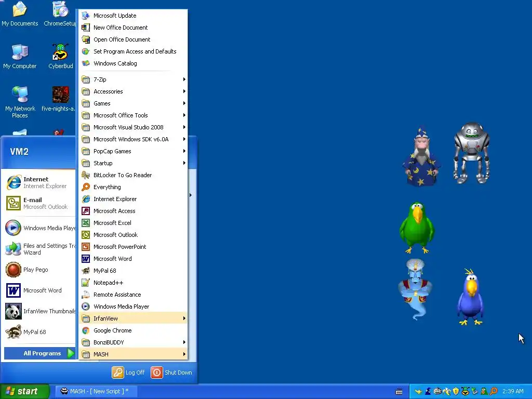Expand the IrfanView submenu
Screen dimensions: 532x399
coord(133,318)
